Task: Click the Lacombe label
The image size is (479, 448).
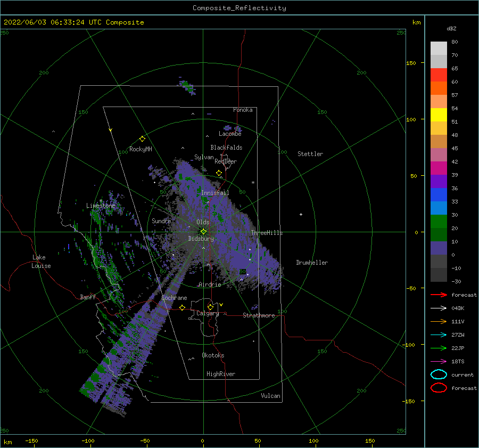Action: [x=230, y=134]
